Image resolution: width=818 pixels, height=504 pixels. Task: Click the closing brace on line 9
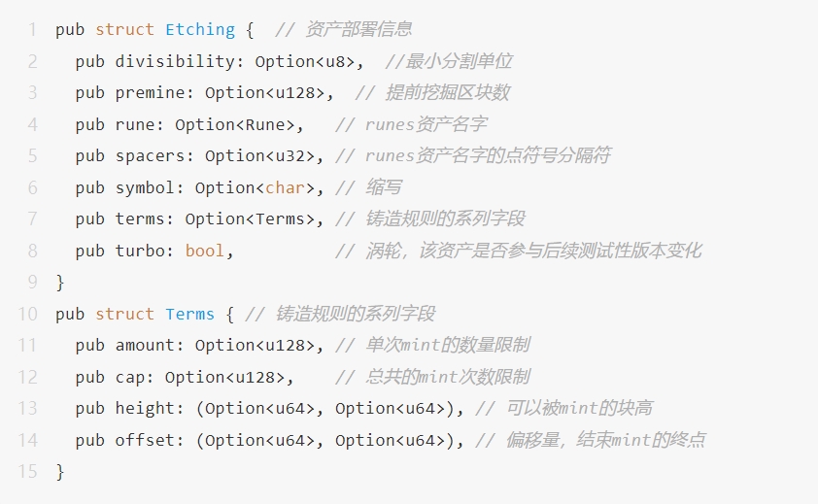point(60,283)
